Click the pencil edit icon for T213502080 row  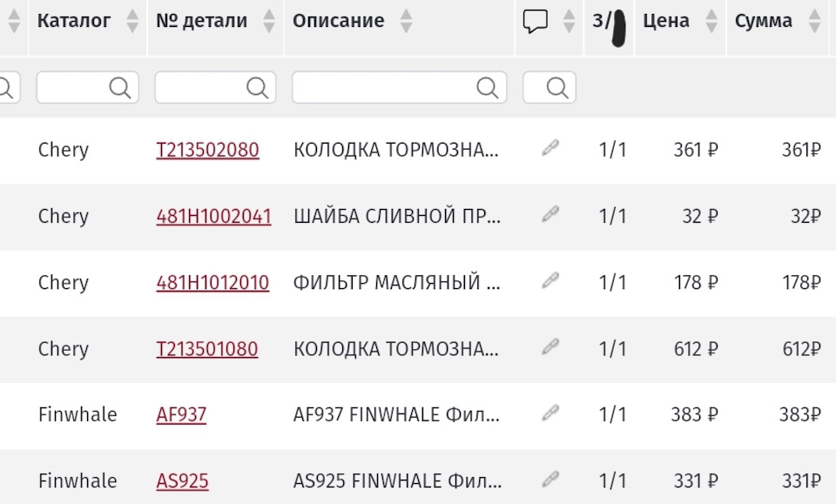(549, 149)
